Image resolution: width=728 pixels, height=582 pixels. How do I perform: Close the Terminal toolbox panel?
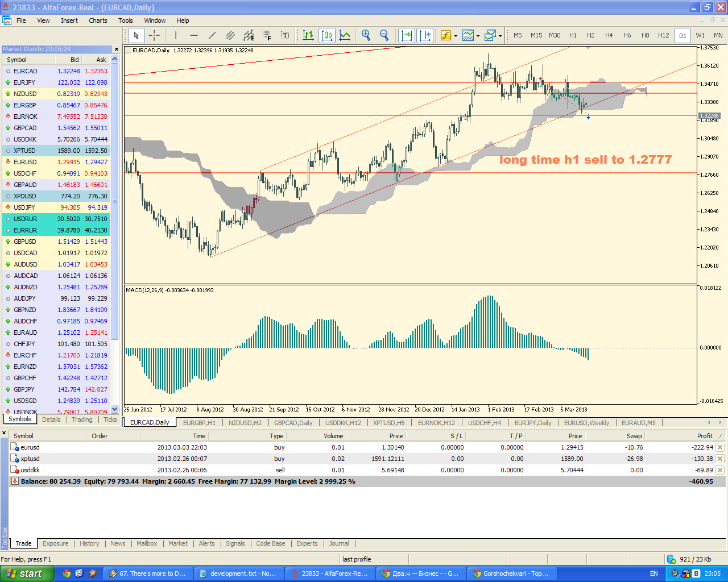click(4, 434)
